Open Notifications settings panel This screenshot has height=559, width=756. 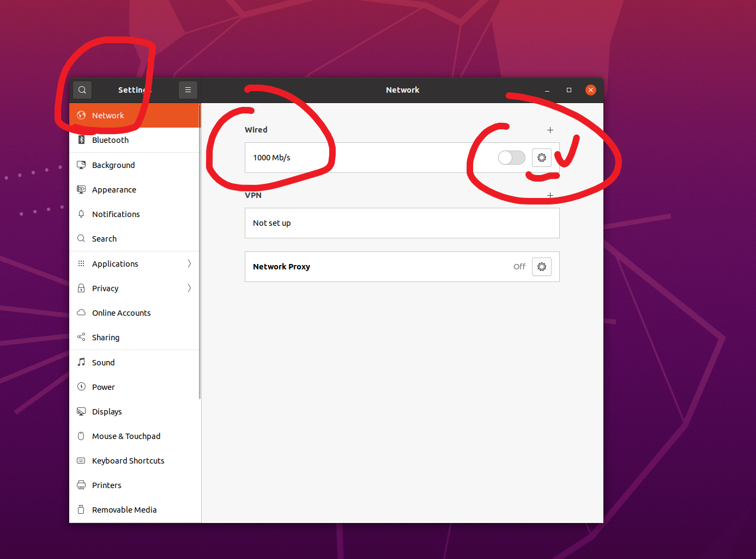pyautogui.click(x=135, y=214)
